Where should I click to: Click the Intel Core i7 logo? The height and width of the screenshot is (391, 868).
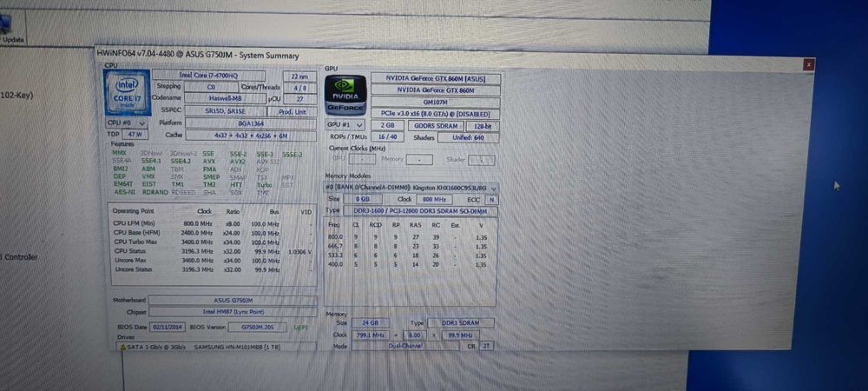pos(127,92)
